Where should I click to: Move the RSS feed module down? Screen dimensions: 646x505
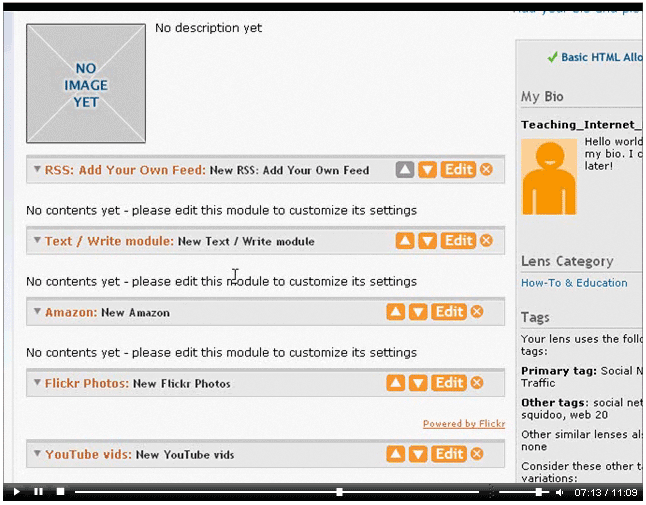coord(427,170)
